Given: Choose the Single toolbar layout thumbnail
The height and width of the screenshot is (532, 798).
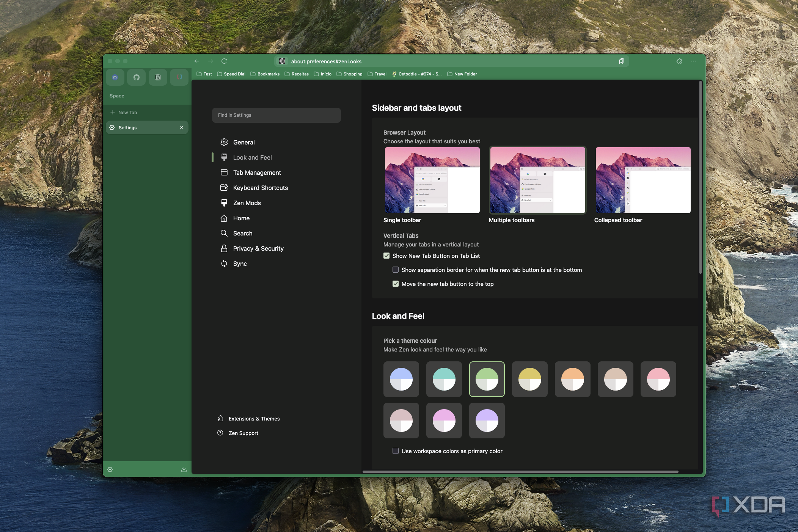Looking at the screenshot, I should point(432,180).
